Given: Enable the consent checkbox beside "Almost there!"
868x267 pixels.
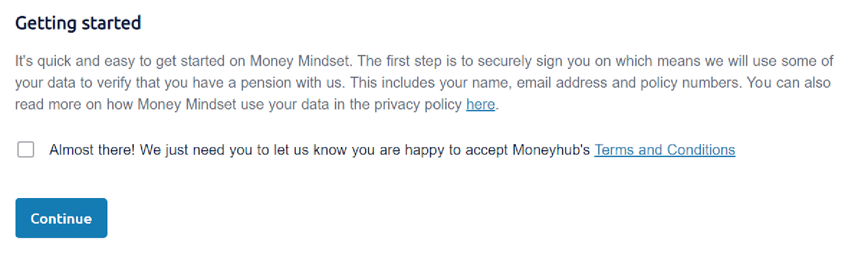Looking at the screenshot, I should (25, 149).
